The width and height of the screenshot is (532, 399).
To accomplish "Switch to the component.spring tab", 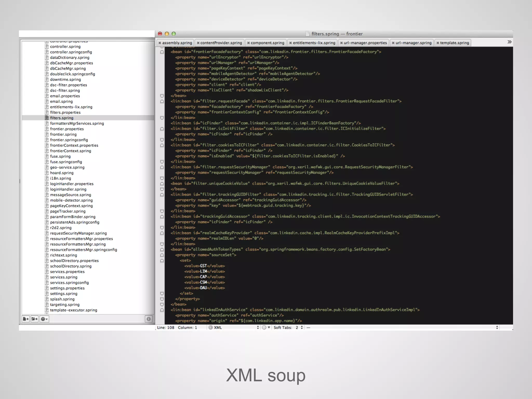I will 267,43.
